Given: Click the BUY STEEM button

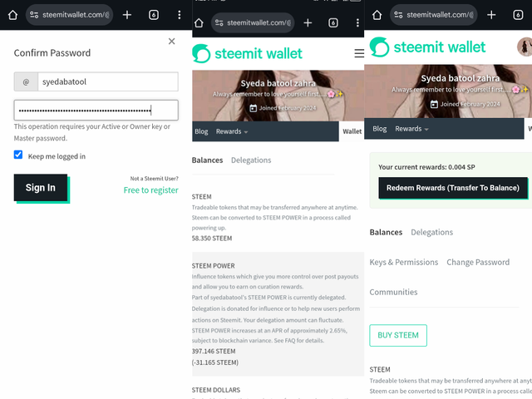Looking at the screenshot, I should click(x=398, y=335).
